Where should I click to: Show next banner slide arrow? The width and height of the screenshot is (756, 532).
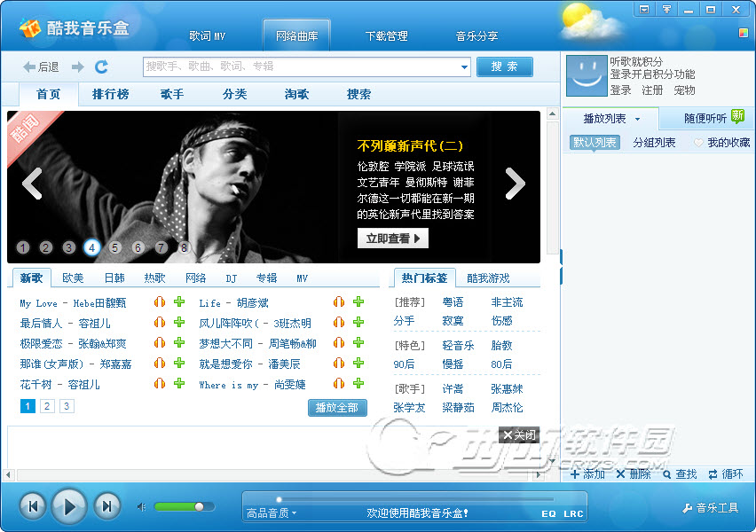(515, 184)
